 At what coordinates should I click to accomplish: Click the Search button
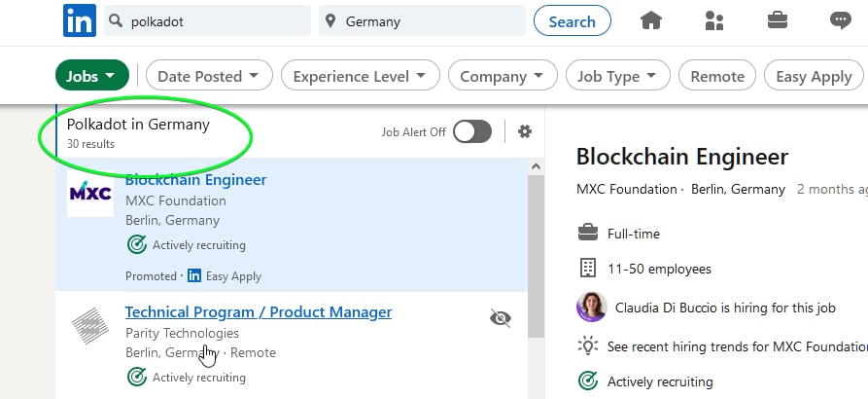click(573, 21)
